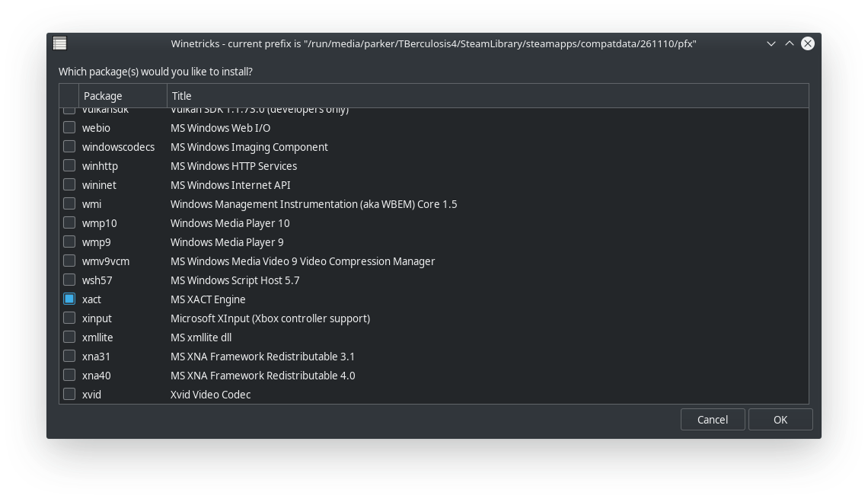
Task: Open the window menu icon in title bar
Action: [x=60, y=43]
